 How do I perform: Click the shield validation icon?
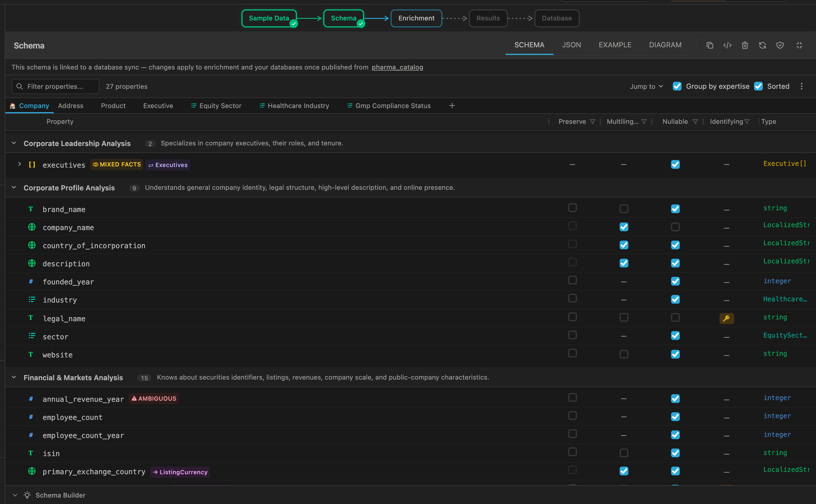pos(780,45)
